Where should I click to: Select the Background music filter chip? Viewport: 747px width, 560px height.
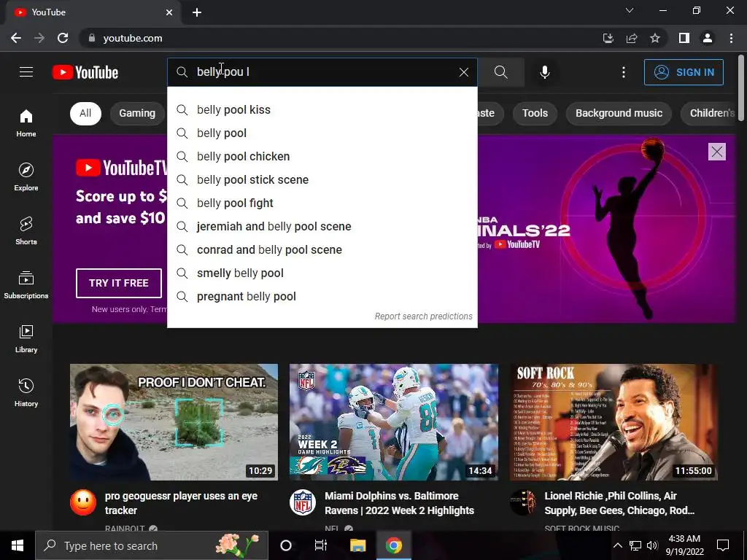[x=619, y=113]
